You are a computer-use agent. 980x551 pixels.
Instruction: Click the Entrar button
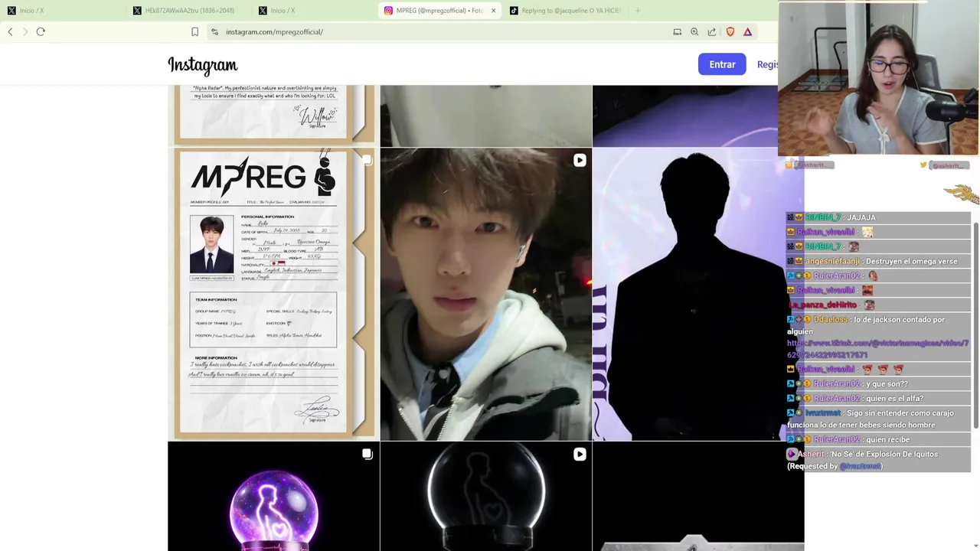(722, 64)
